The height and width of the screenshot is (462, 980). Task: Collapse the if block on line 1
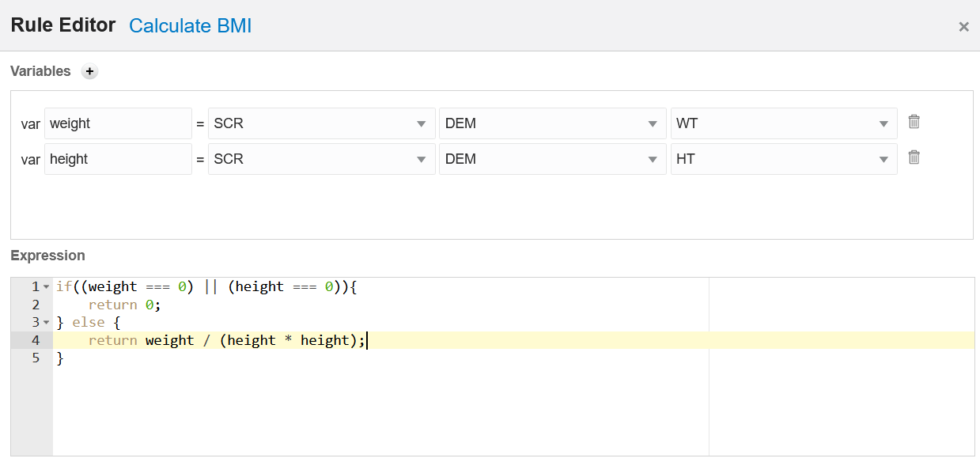[47, 286]
